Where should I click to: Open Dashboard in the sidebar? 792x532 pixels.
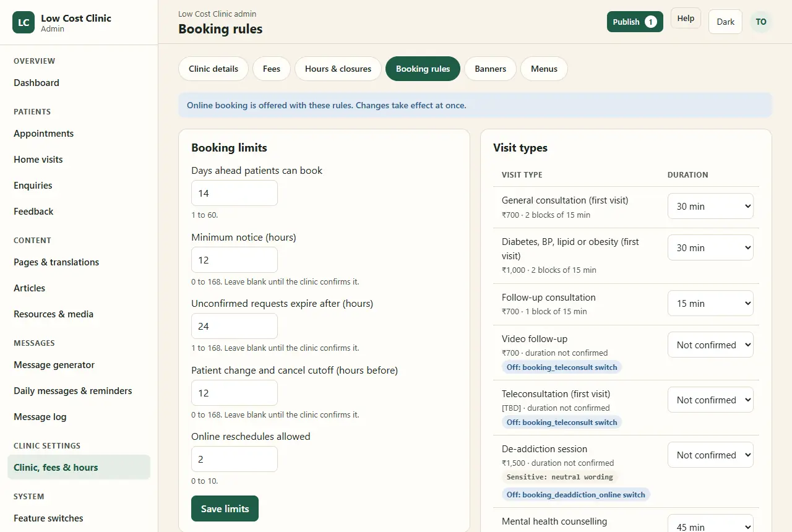tap(79, 83)
